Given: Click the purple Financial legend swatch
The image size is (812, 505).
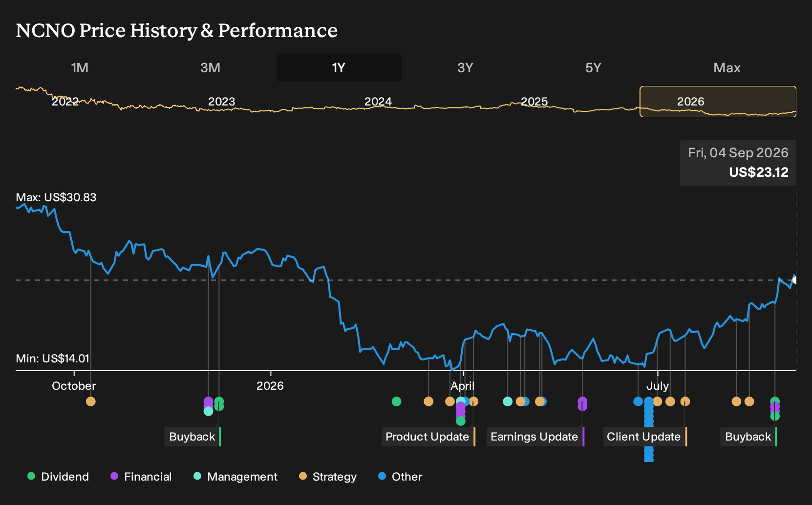Looking at the screenshot, I should click(x=114, y=476).
